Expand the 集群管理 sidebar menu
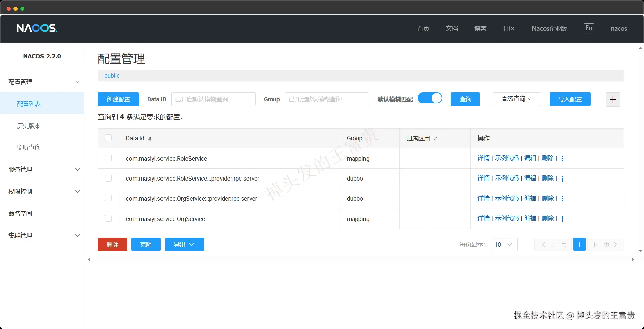This screenshot has height=329, width=644. tap(42, 235)
